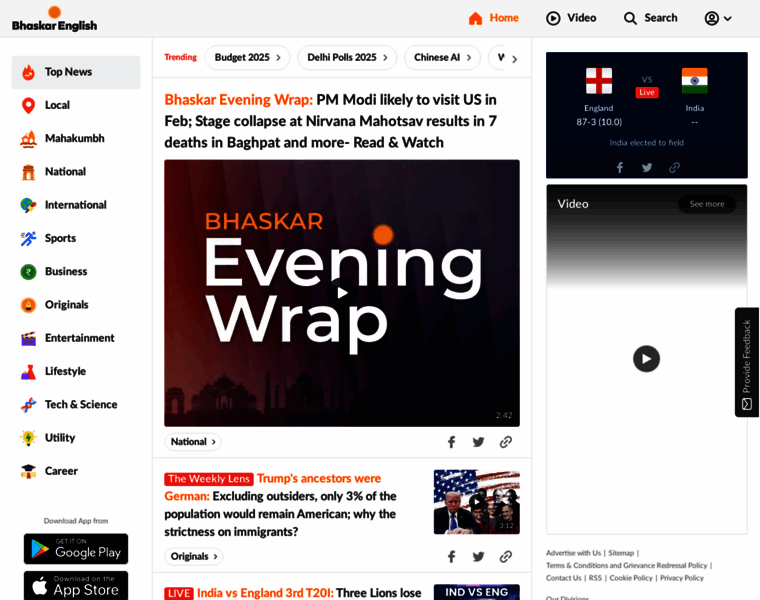This screenshot has height=600, width=760.
Task: Share Evening Wrap story on Twitter
Action: 478,442
